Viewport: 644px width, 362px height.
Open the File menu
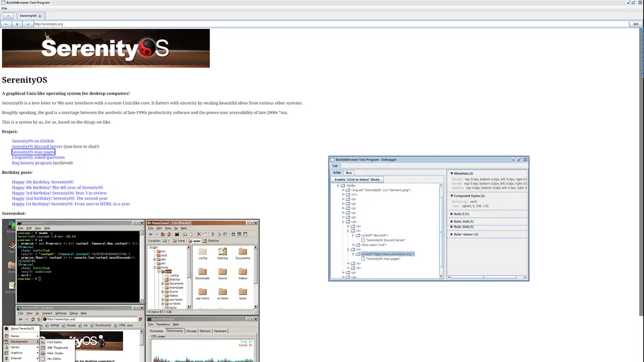pos(4,8)
